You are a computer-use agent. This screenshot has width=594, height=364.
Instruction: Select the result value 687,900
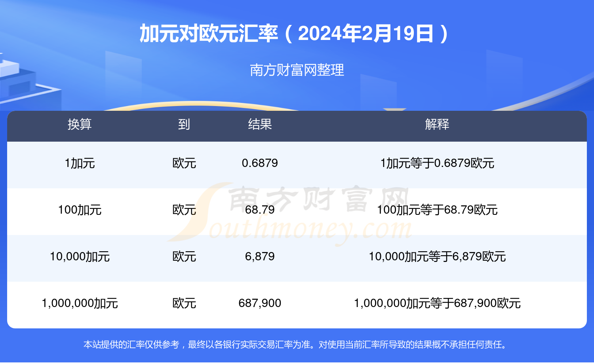pos(260,303)
